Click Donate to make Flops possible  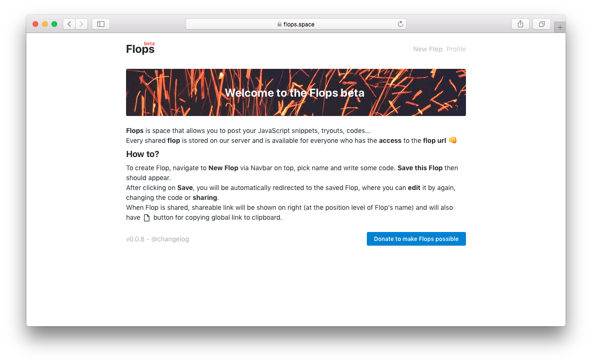click(416, 239)
